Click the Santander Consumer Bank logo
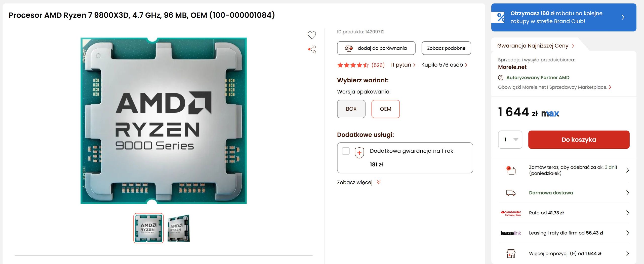The width and height of the screenshot is (644, 264). (511, 213)
